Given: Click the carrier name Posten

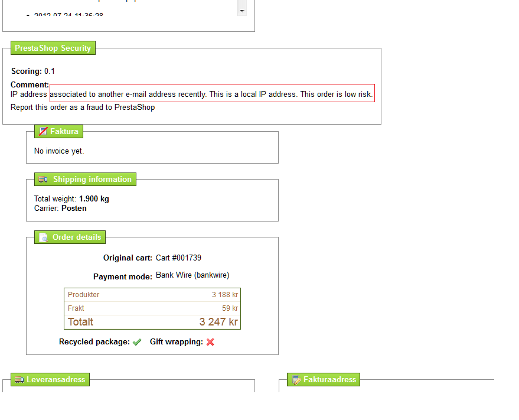Looking at the screenshot, I should pos(74,209).
